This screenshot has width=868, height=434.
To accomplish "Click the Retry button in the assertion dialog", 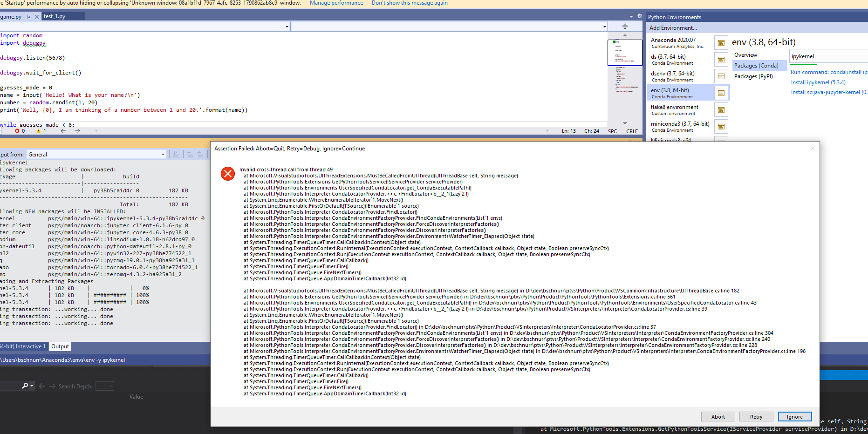I will tap(756, 416).
